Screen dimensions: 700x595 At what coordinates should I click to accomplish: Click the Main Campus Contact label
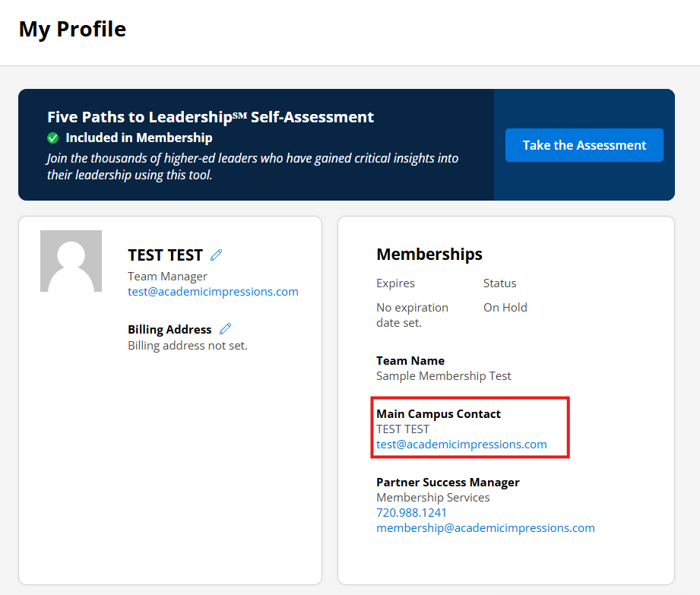click(x=439, y=414)
